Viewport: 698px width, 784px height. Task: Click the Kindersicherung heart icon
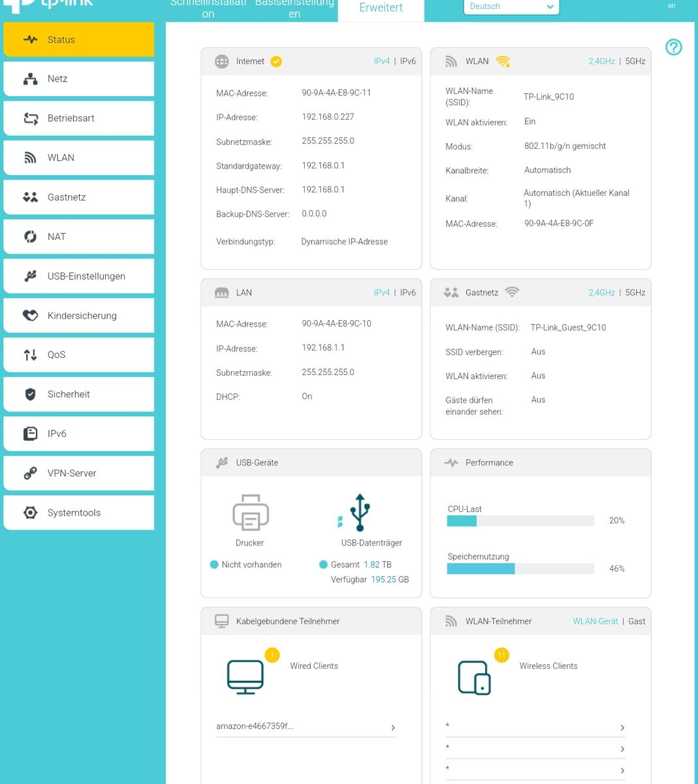[x=30, y=316]
